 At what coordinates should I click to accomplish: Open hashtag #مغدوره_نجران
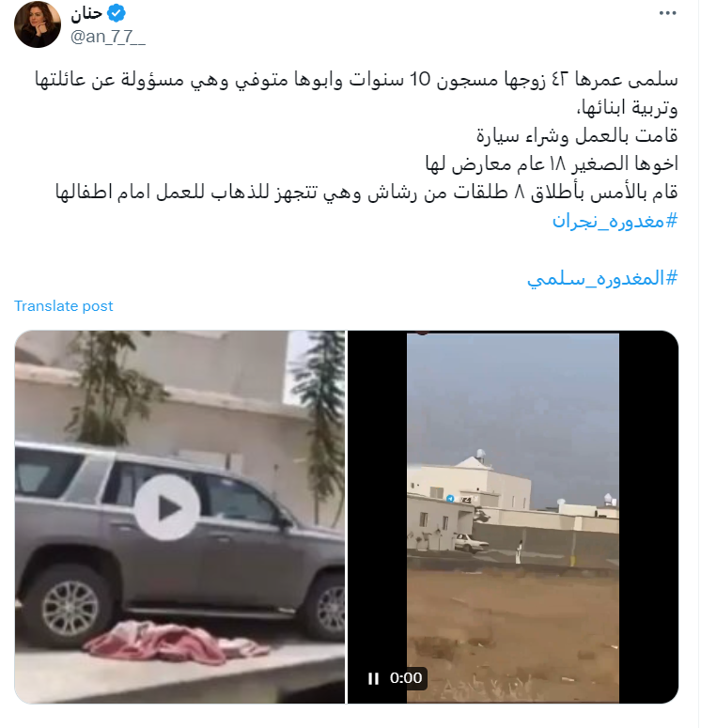(x=615, y=221)
